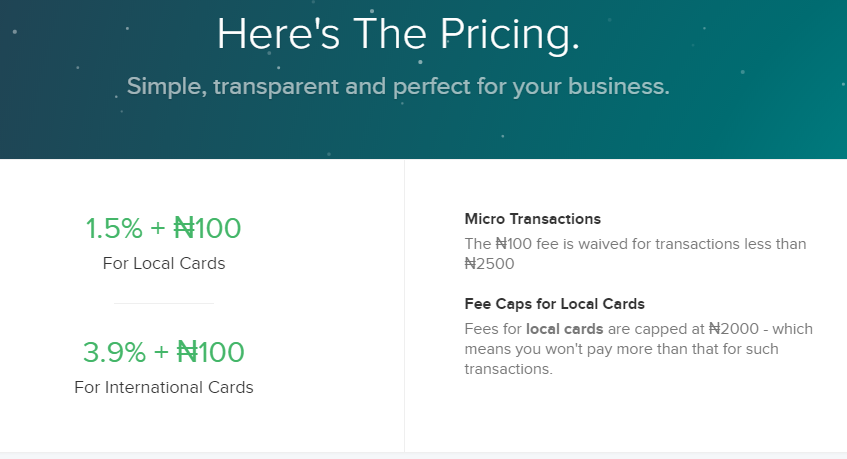Click the vertical divider between pricing columns
Screen dimensions: 847x459
(404, 306)
